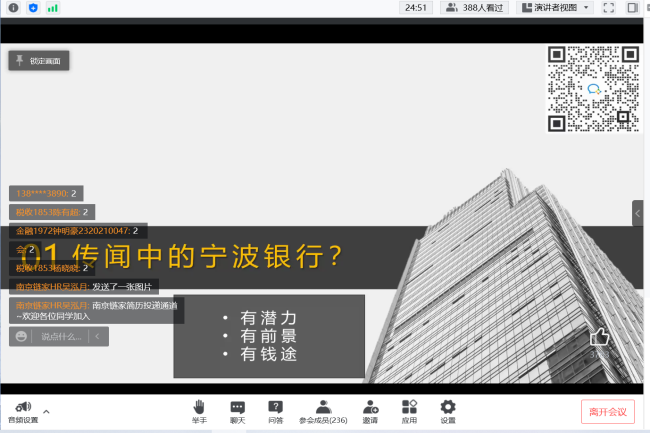Click the leave meeting (离开会议) button
This screenshot has width=650, height=433.
coord(607,411)
